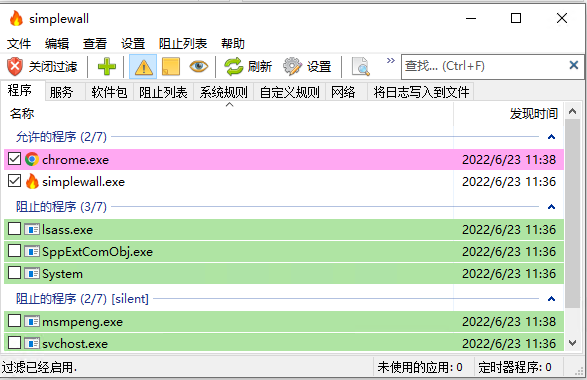This screenshot has width=587, height=380.
Task: Uncheck the simplewall.exe checkbox
Action: [x=15, y=181]
